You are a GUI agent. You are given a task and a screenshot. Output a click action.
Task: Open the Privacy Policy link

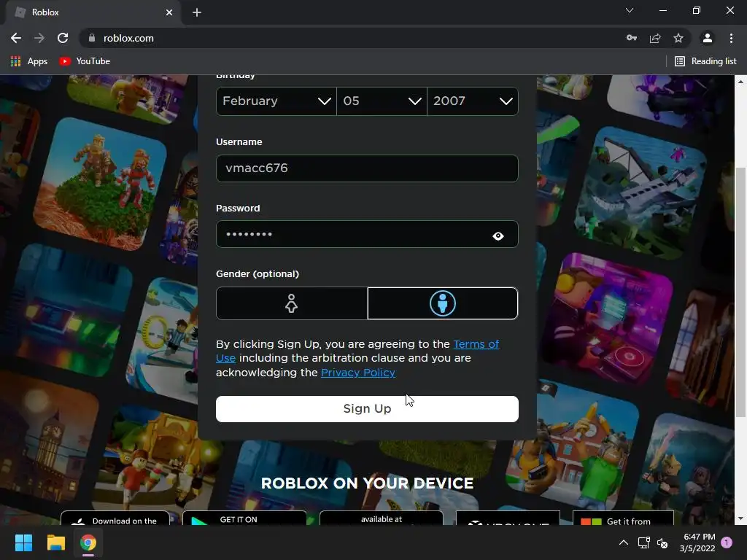pos(357,373)
